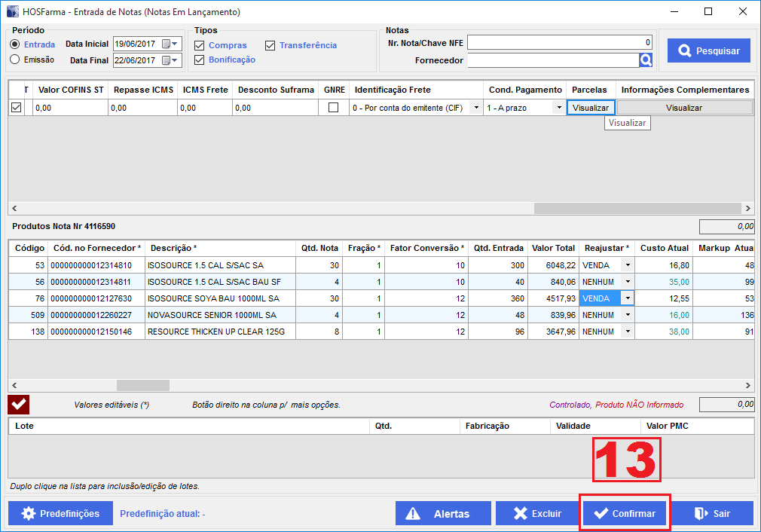The width and height of the screenshot is (761, 532).
Task: Sort by the Descrição column header
Action: 173,248
